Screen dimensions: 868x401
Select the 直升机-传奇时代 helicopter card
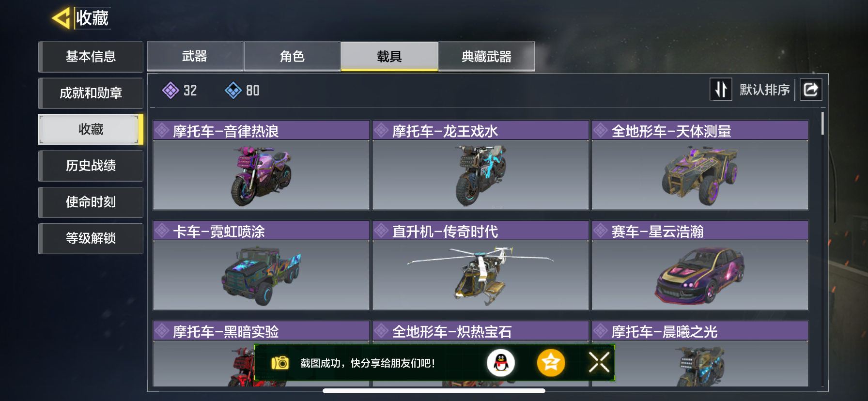(x=480, y=265)
